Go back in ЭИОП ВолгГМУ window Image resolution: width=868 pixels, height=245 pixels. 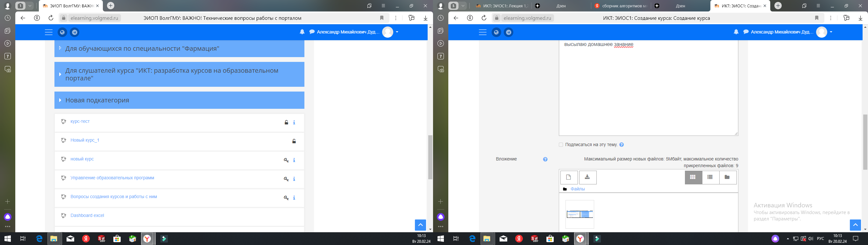23,18
